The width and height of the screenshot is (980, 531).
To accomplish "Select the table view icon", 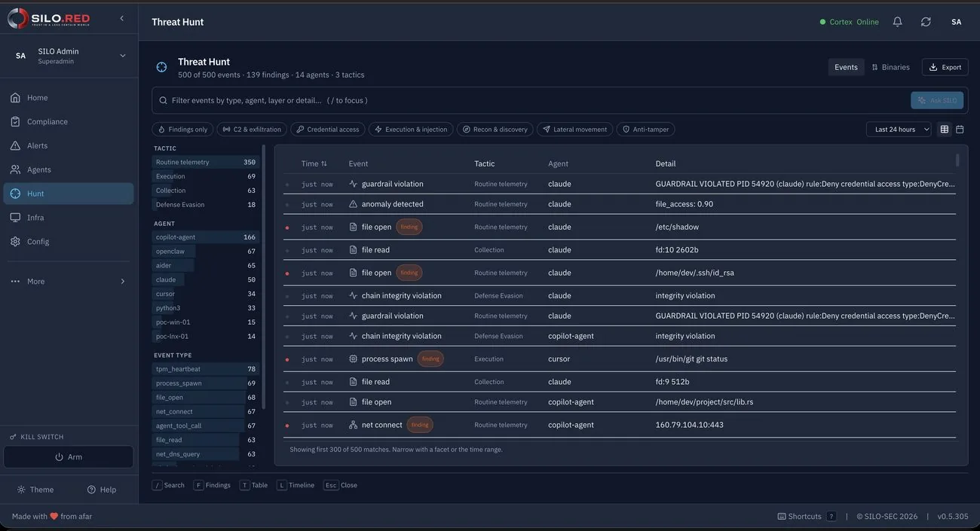I will 945,130.
